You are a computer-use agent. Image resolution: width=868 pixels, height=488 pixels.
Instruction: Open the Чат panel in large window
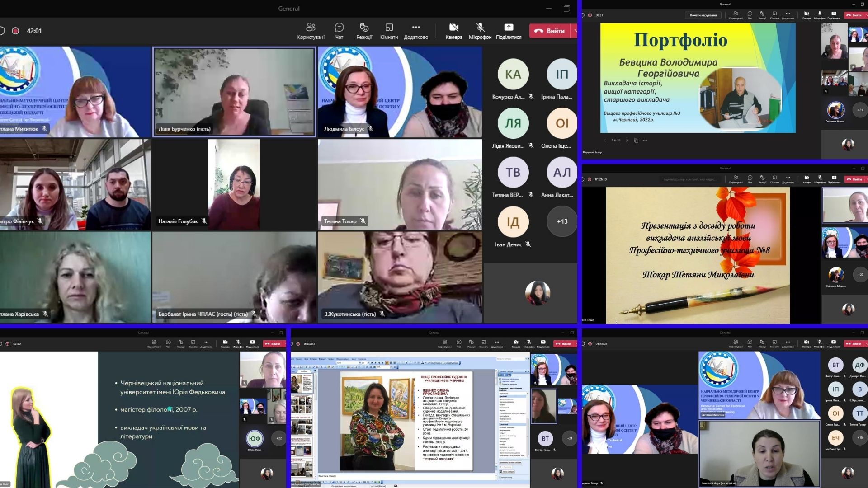click(x=339, y=30)
